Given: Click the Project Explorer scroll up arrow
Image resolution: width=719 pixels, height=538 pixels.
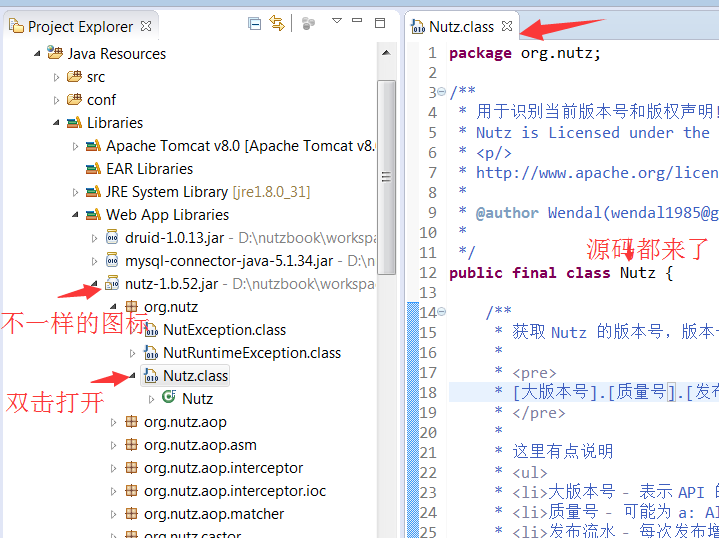Looking at the screenshot, I should [x=386, y=53].
